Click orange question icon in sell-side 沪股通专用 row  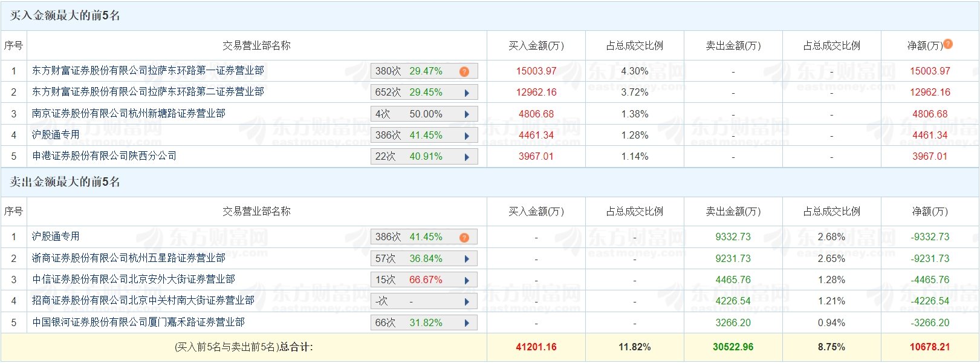point(464,238)
